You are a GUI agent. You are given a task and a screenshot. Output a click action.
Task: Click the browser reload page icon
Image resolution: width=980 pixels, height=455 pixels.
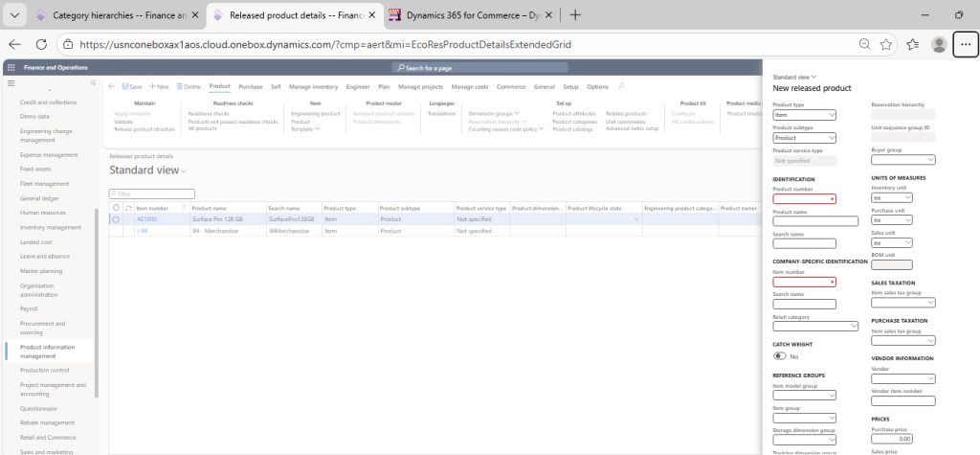coord(41,44)
